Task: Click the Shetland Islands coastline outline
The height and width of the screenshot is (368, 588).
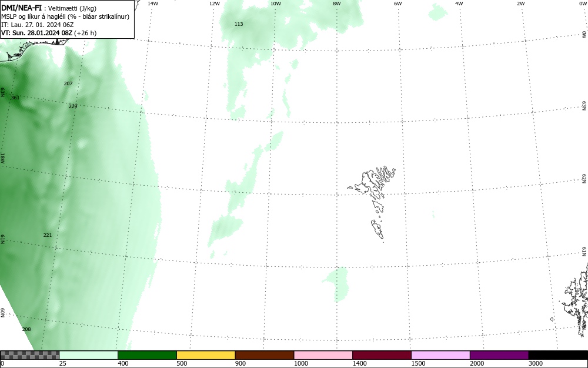Action: 576,300
